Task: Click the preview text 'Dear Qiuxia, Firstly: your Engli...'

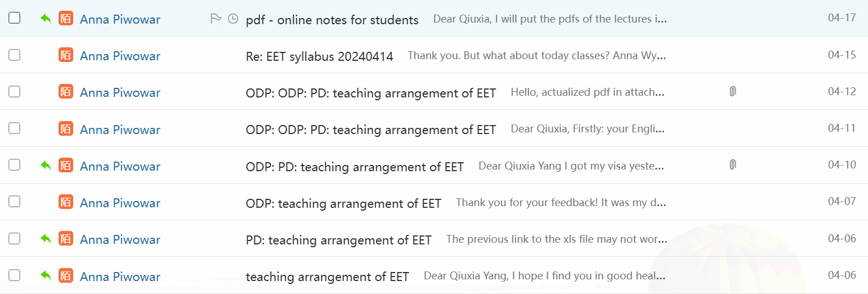Action: point(588,129)
